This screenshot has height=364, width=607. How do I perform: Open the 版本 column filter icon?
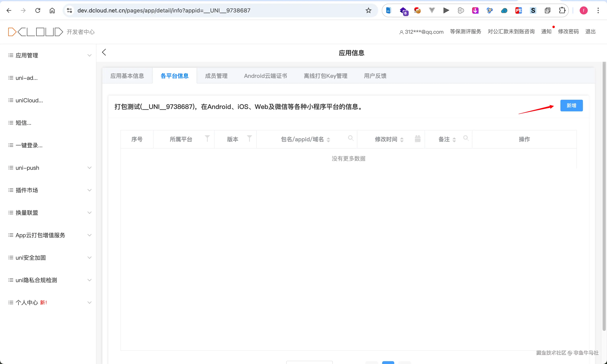(x=249, y=139)
